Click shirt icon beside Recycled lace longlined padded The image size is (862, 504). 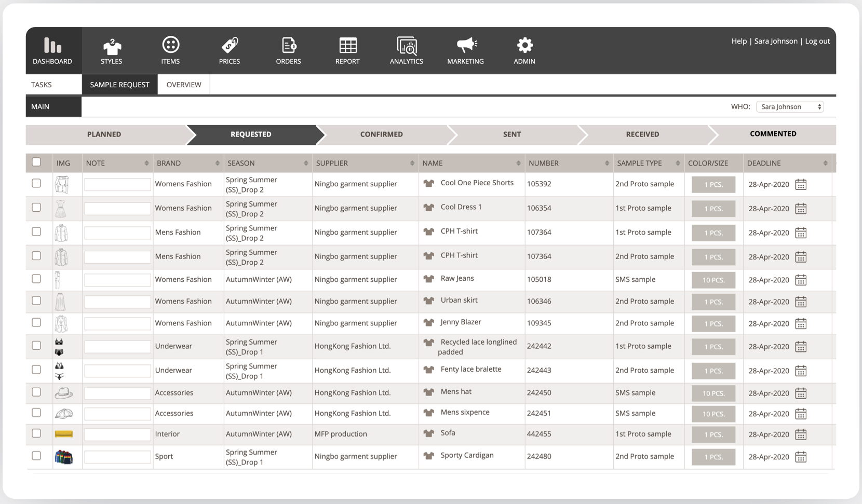pos(428,343)
